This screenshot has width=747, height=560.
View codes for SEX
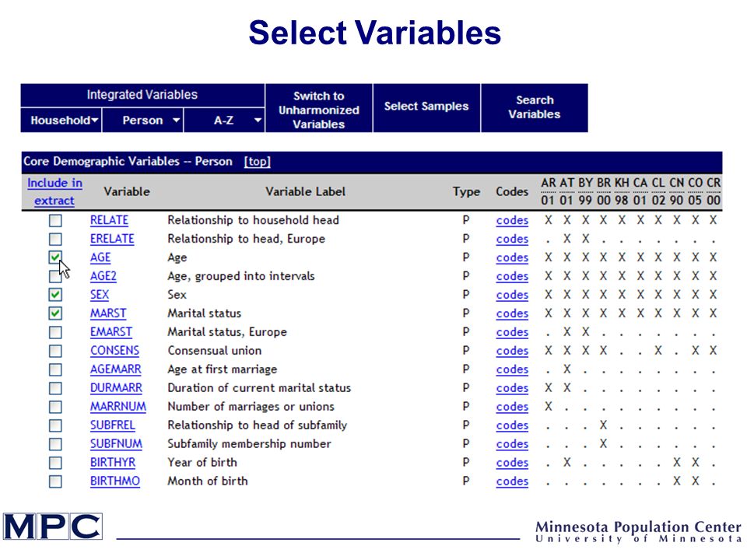point(512,295)
